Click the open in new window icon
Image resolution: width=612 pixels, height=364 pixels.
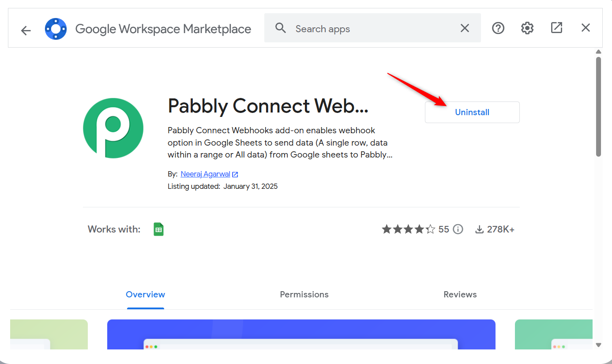556,28
